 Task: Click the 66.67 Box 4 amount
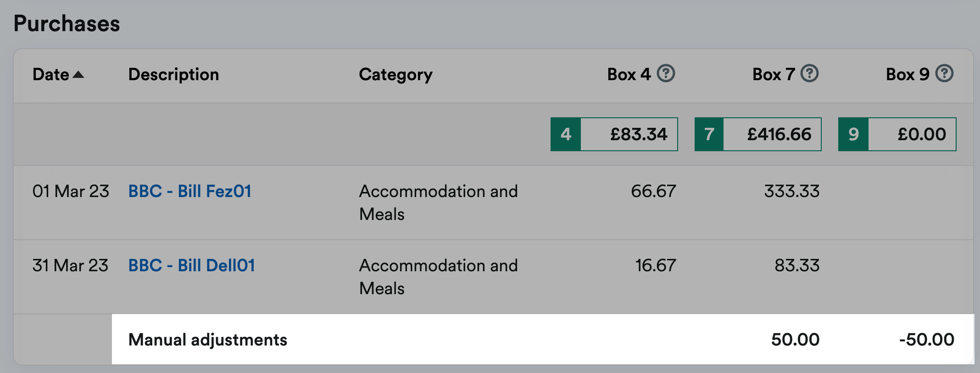click(x=653, y=191)
